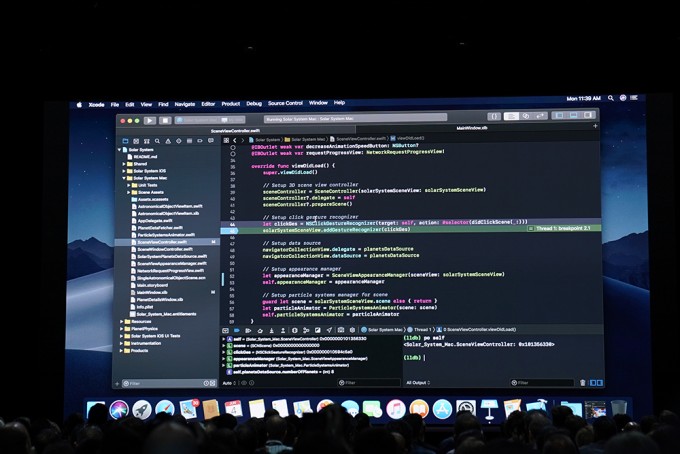This screenshot has height=454, width=680.
Task: Click the Finder icon in the Dock
Action: coord(96,408)
